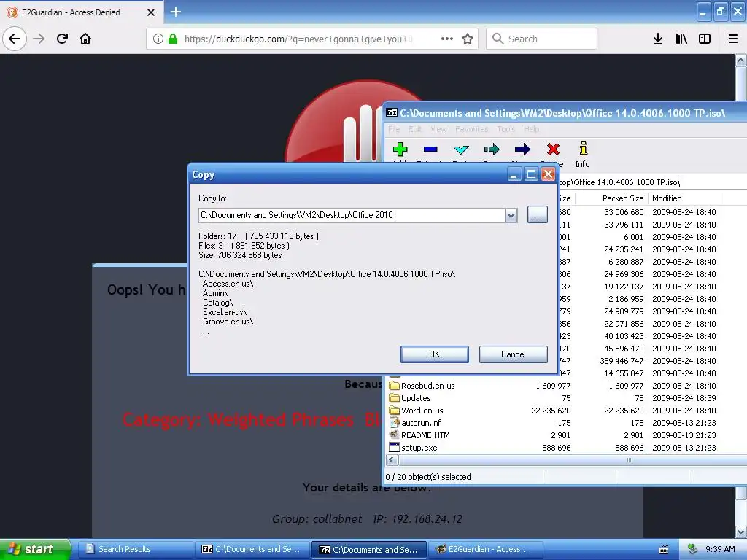The height and width of the screenshot is (560, 747).
Task: Switch to E2Guardian taskbar button
Action: click(485, 549)
